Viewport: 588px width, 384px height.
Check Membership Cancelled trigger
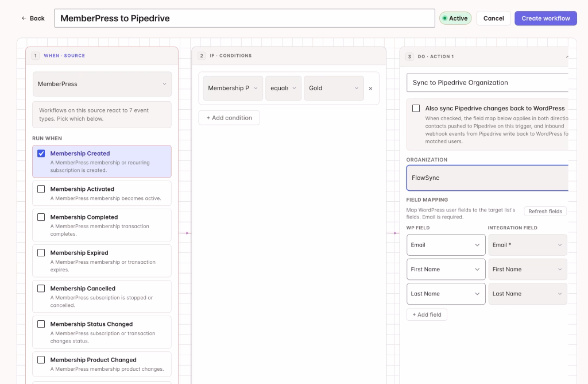pos(41,289)
